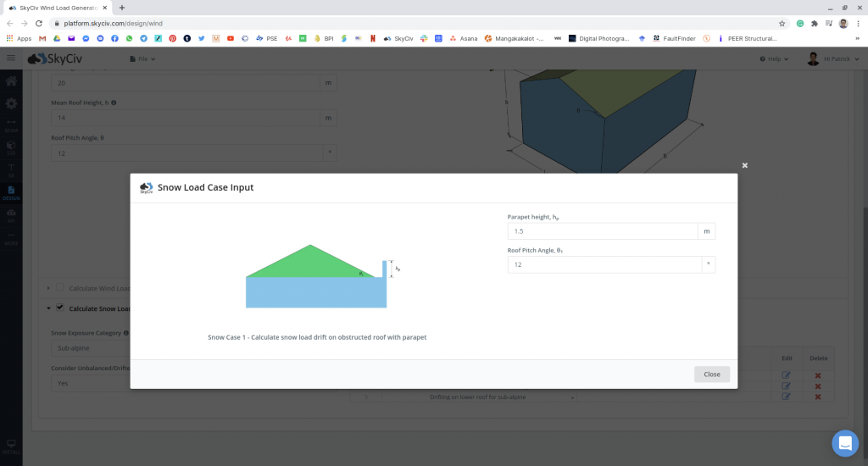868x466 pixels.
Task: Collapse the Calculate Snow Load section arrow
Action: pos(48,308)
